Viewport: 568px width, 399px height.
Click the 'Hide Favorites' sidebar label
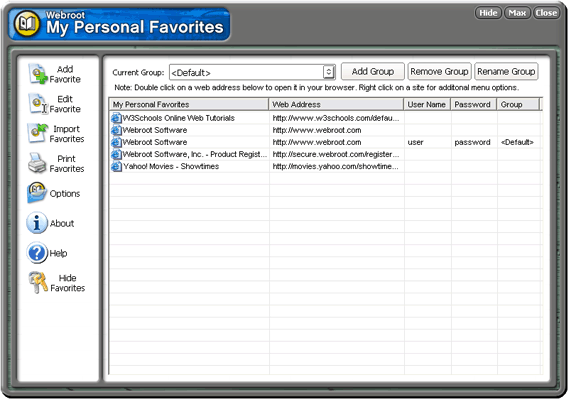67,283
